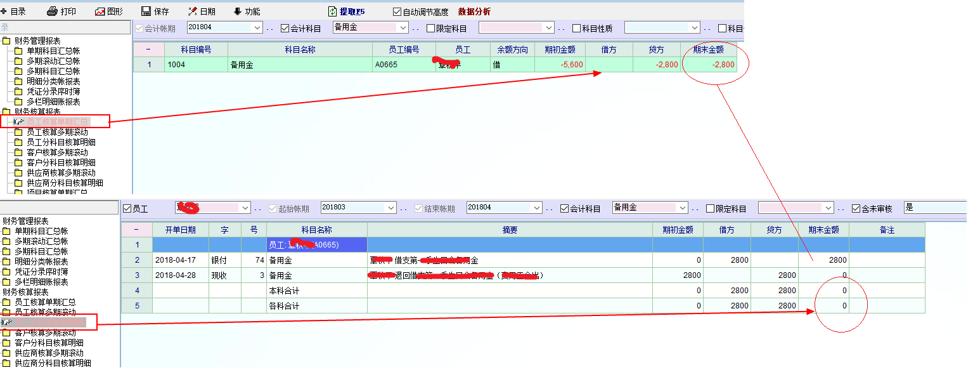Click the 目录 plus icon in toolbar

(x=4, y=11)
